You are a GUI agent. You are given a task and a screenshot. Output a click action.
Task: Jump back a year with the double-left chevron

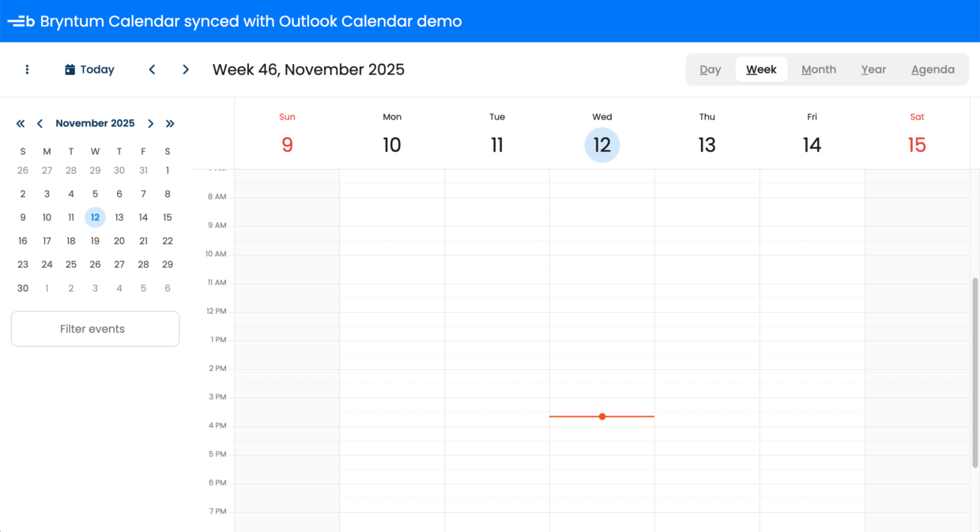[x=20, y=123]
